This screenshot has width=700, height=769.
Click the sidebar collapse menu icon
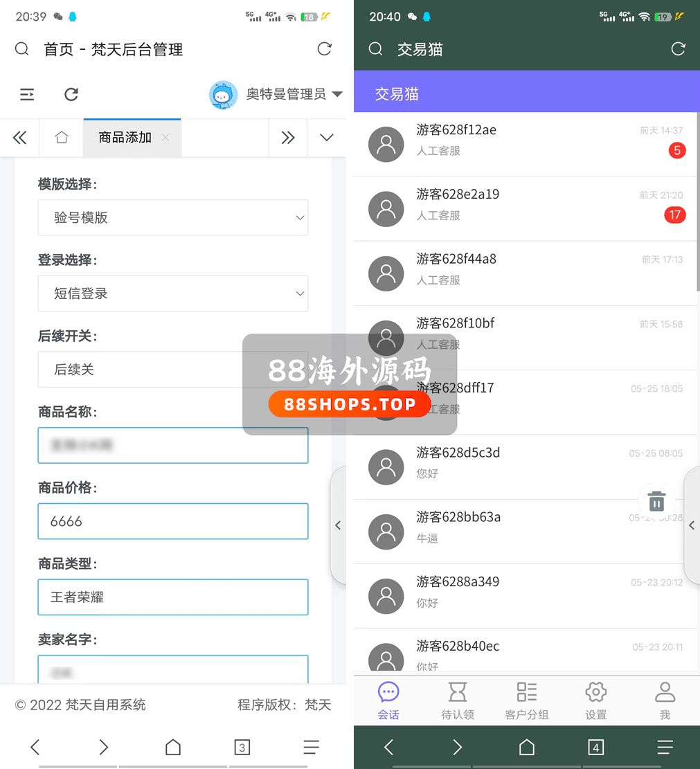(27, 94)
